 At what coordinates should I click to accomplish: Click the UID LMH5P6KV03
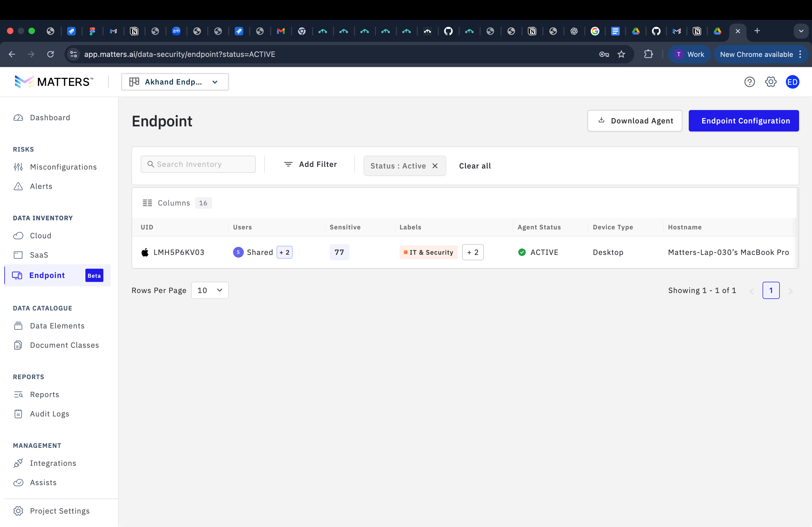click(179, 252)
